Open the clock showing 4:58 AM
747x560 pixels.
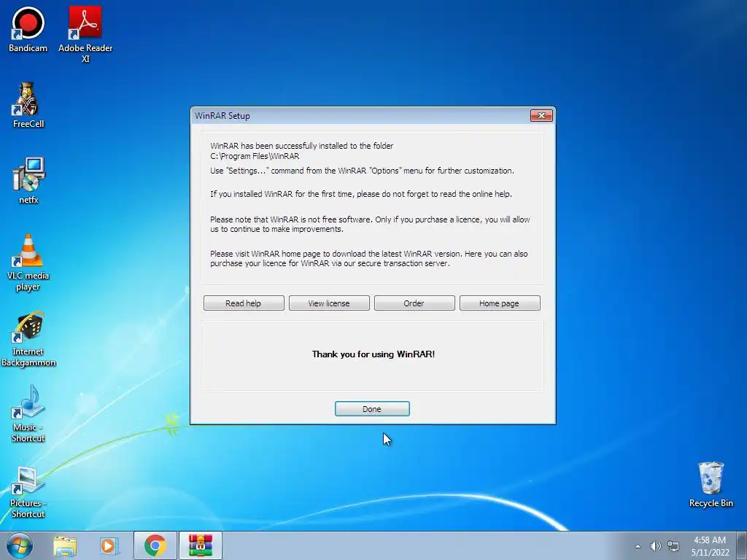[x=710, y=540]
